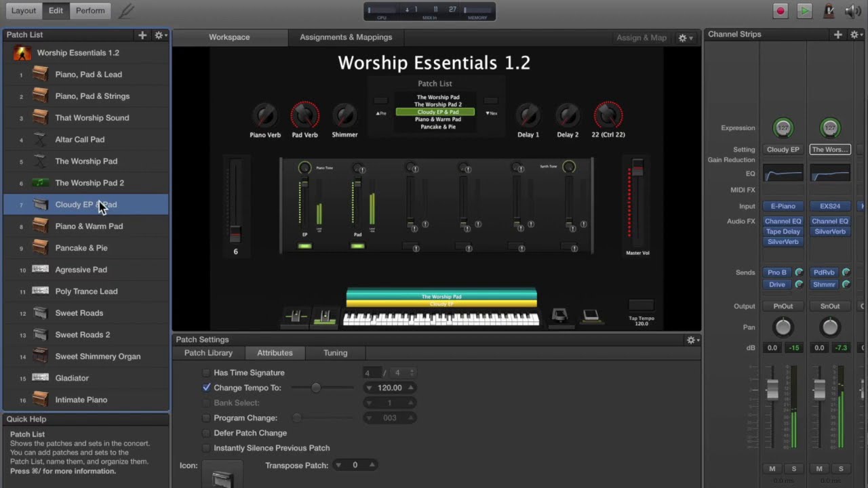Image resolution: width=868 pixels, height=488 pixels.
Task: Switch to Perform mode
Action: 90,10
